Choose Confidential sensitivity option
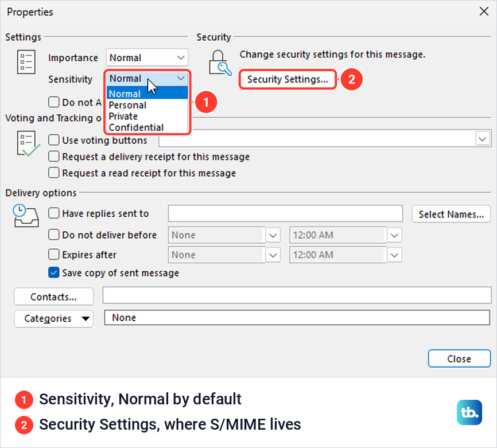 [x=147, y=127]
